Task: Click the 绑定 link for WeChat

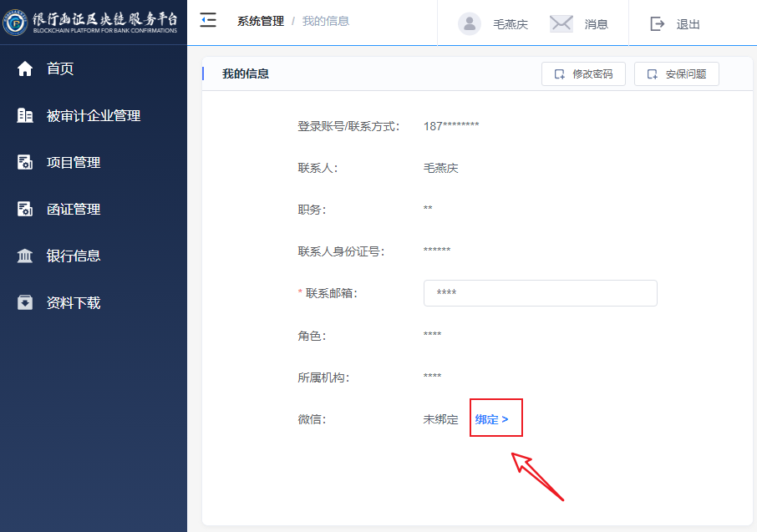Action: coord(491,419)
